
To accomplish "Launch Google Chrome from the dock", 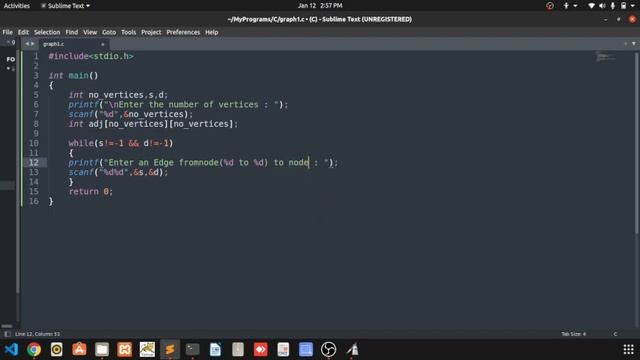I will [x=34, y=349].
